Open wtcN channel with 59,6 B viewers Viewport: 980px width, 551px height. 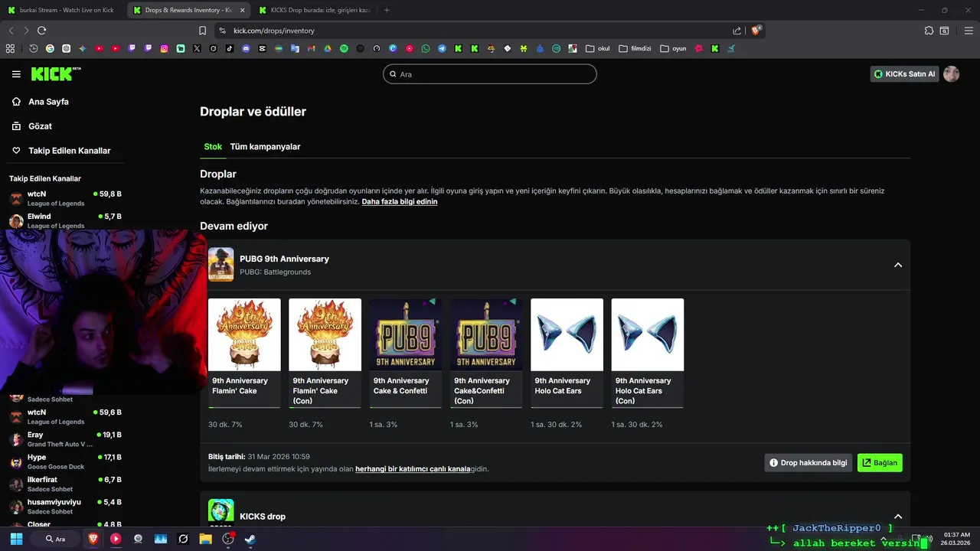(65, 417)
